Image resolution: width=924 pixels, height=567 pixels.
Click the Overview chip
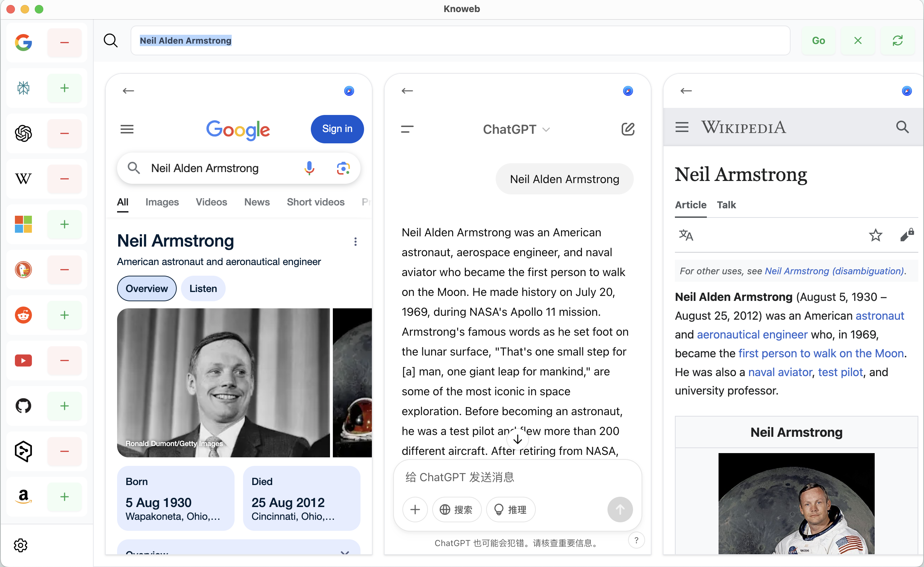(147, 288)
